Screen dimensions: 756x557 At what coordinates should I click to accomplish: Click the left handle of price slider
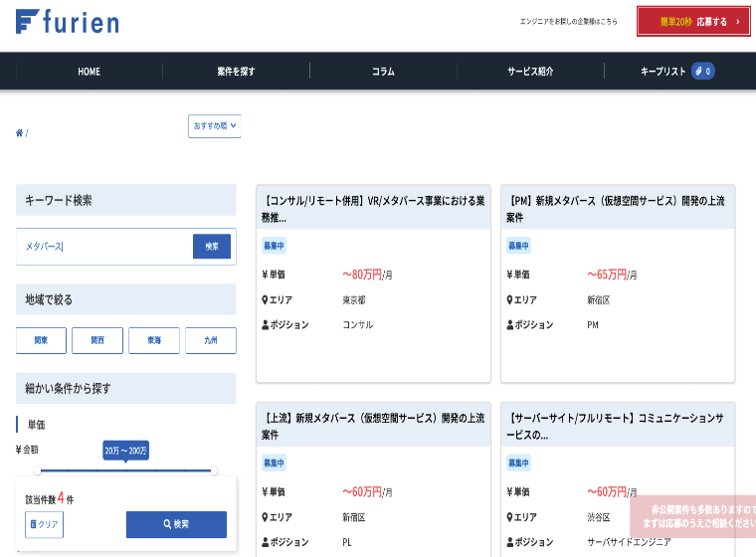coord(38,470)
